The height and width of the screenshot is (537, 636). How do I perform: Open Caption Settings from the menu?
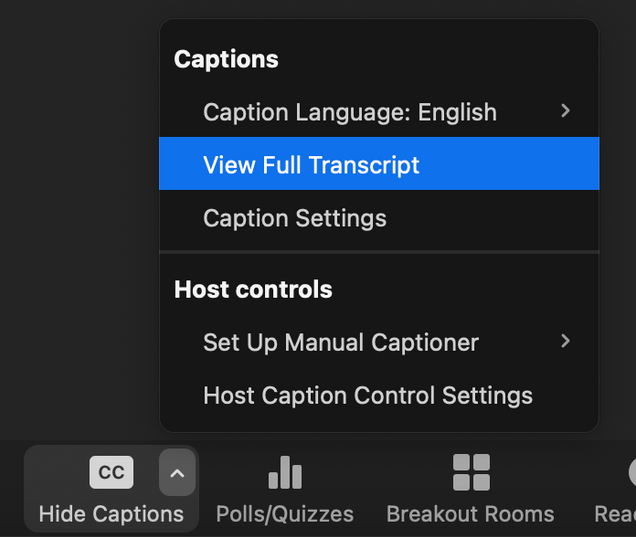[294, 218]
